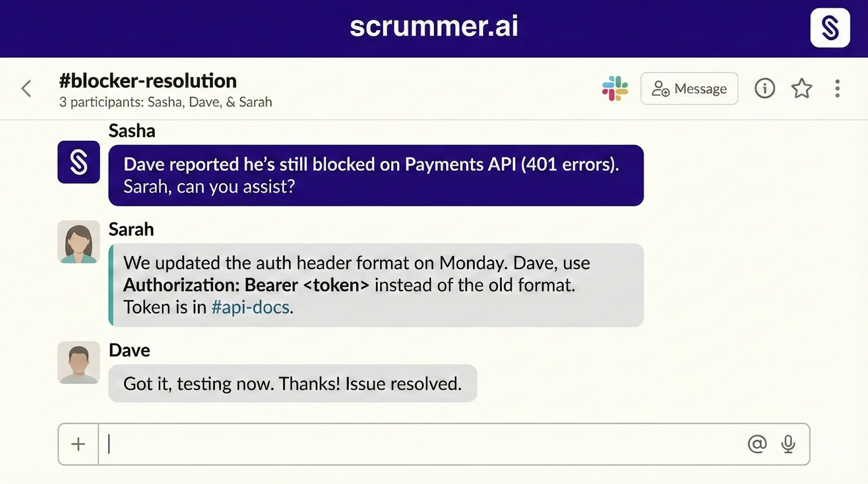Open the mention picker with the @ icon
The height and width of the screenshot is (484, 868).
pyautogui.click(x=757, y=443)
